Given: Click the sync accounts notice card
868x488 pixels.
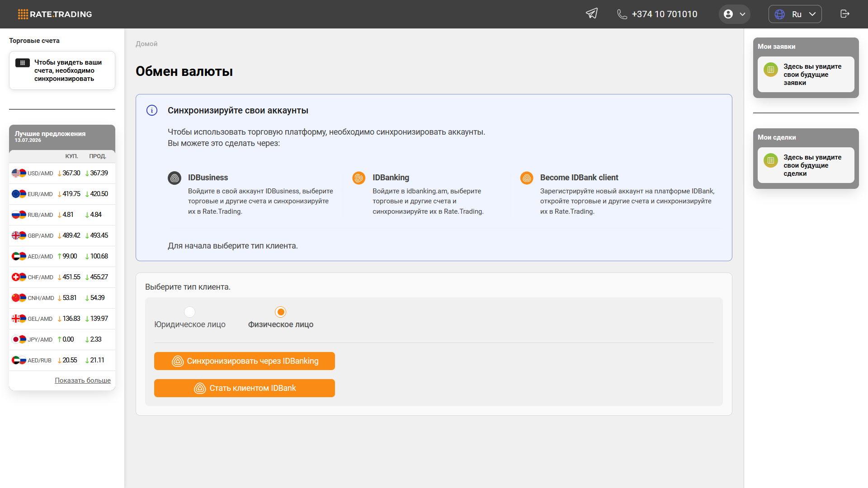Looking at the screenshot, I should 62,70.
